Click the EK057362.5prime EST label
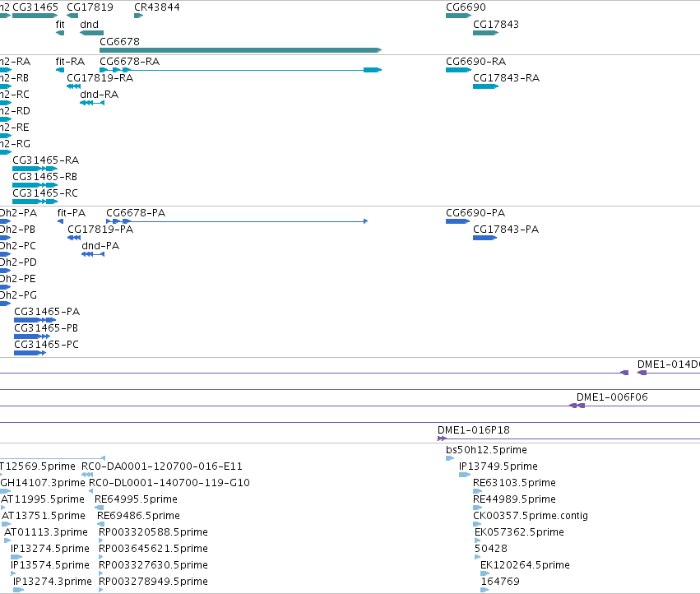Screen dimensions: 700x594 [519, 532]
